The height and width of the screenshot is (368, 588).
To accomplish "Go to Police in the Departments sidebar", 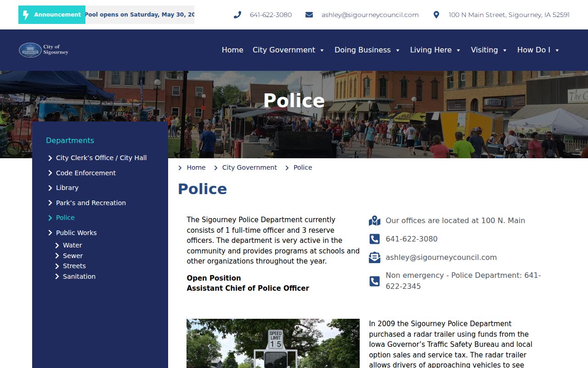I will 65,218.
